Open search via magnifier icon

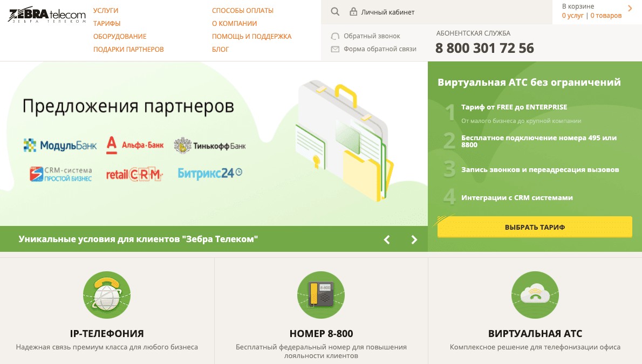[x=335, y=12]
